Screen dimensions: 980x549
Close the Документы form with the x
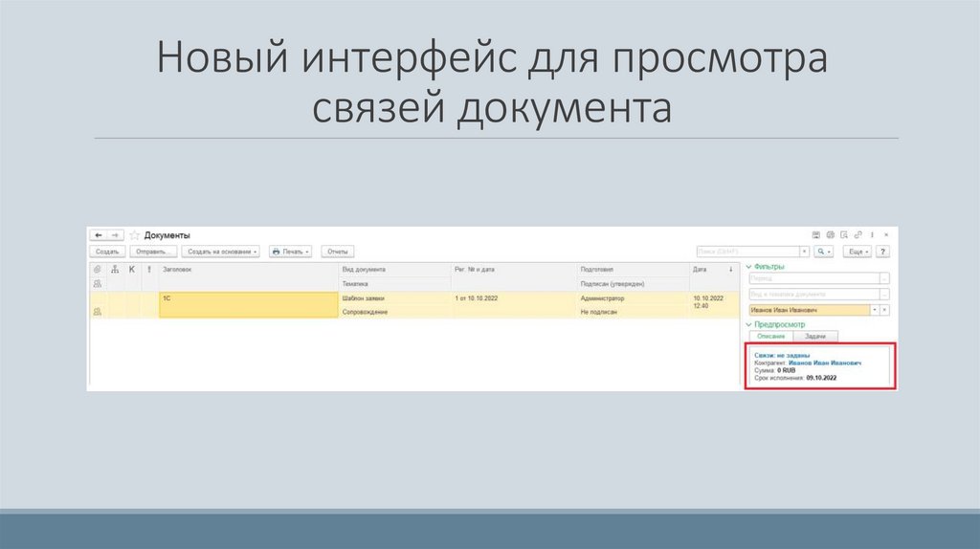[x=886, y=235]
